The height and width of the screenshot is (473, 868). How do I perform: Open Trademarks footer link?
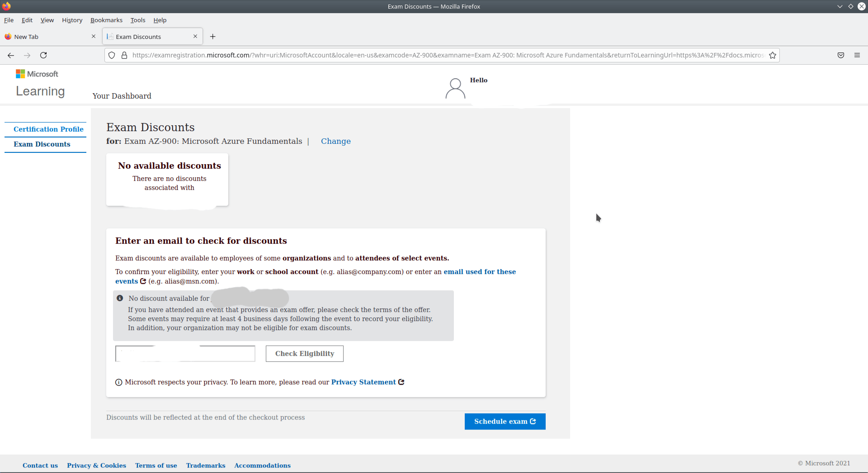tap(206, 465)
